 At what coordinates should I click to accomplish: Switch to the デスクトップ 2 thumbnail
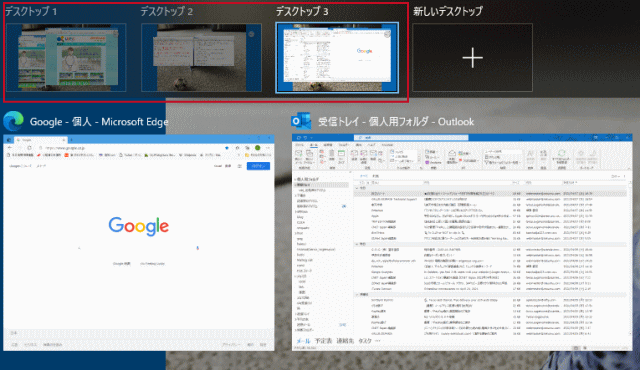click(201, 57)
